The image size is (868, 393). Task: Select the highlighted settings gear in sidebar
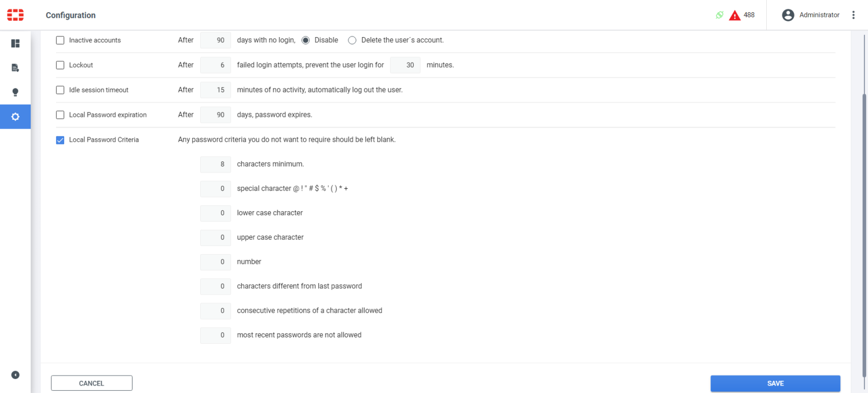tap(15, 116)
